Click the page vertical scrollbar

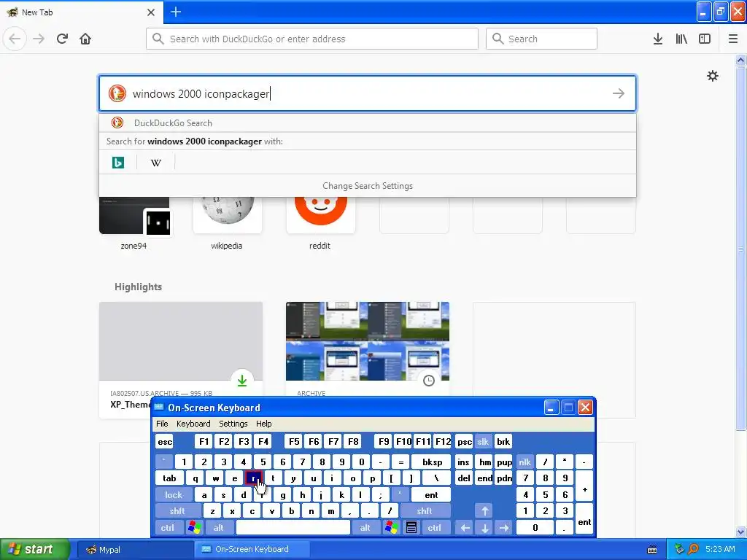(741, 248)
